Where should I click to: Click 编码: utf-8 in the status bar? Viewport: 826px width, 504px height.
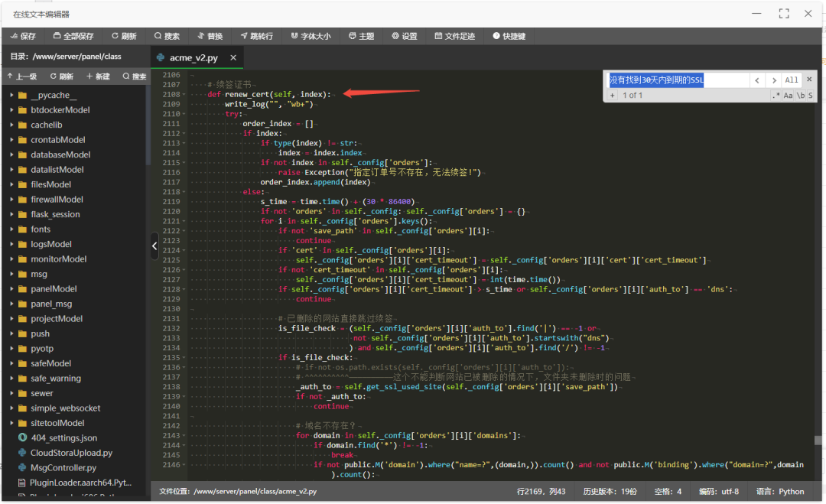click(x=718, y=491)
